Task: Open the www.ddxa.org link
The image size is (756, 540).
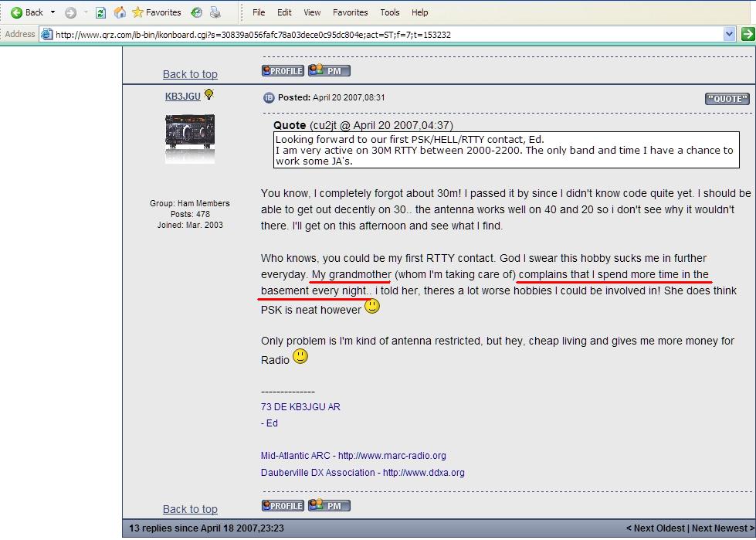Action: coord(424,473)
